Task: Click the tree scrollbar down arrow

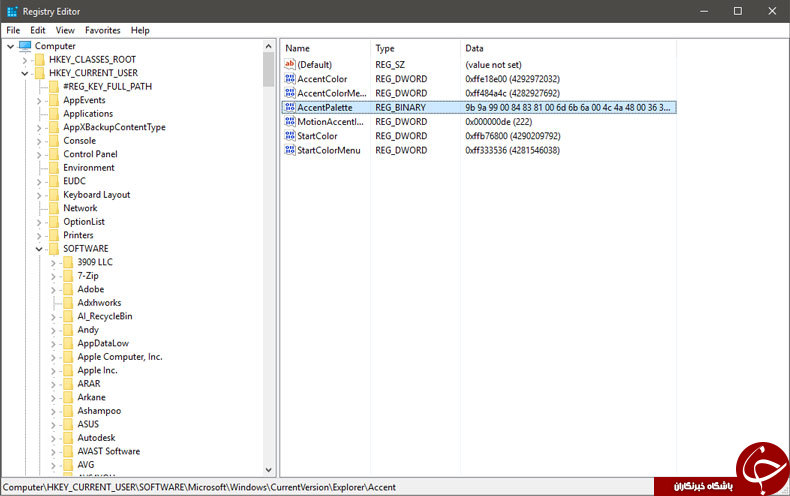Action: [x=269, y=470]
